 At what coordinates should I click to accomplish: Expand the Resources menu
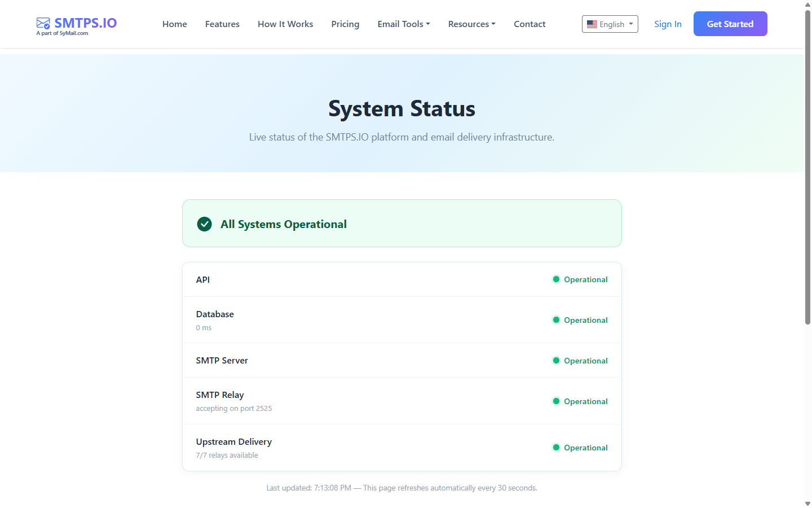coord(472,24)
